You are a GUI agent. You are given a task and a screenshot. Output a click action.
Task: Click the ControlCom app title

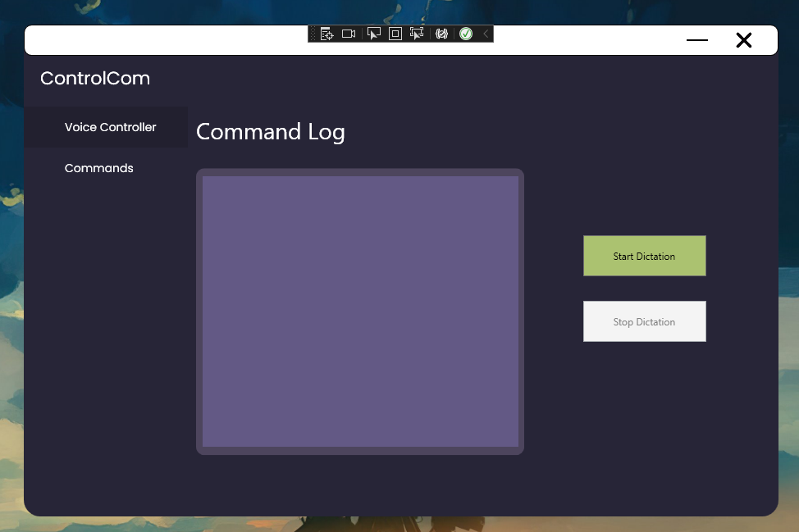pos(95,78)
